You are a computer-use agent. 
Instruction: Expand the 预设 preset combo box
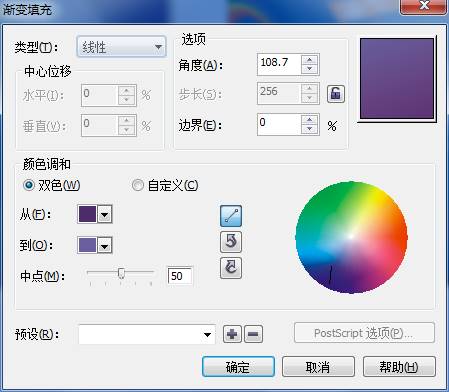pos(147,334)
